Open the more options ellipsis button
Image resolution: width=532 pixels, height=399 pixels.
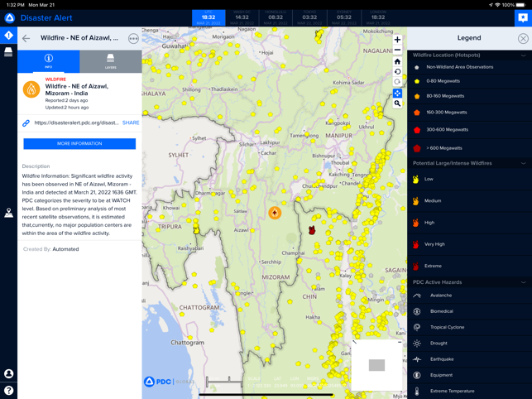point(133,38)
